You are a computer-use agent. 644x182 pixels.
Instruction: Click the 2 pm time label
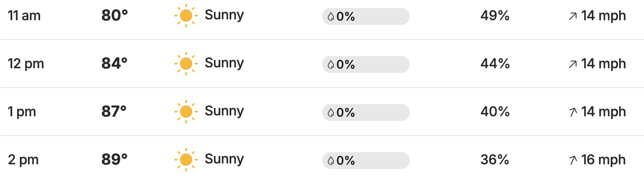tap(23, 160)
